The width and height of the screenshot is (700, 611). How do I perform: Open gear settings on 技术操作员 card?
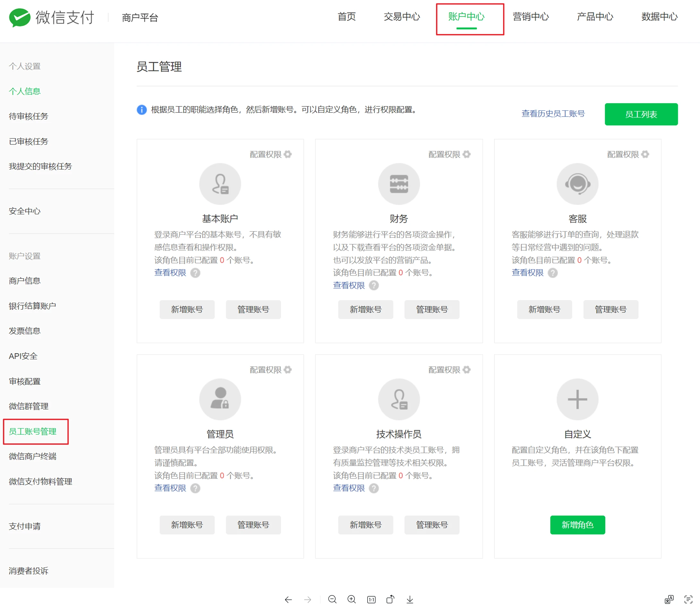coord(467,370)
